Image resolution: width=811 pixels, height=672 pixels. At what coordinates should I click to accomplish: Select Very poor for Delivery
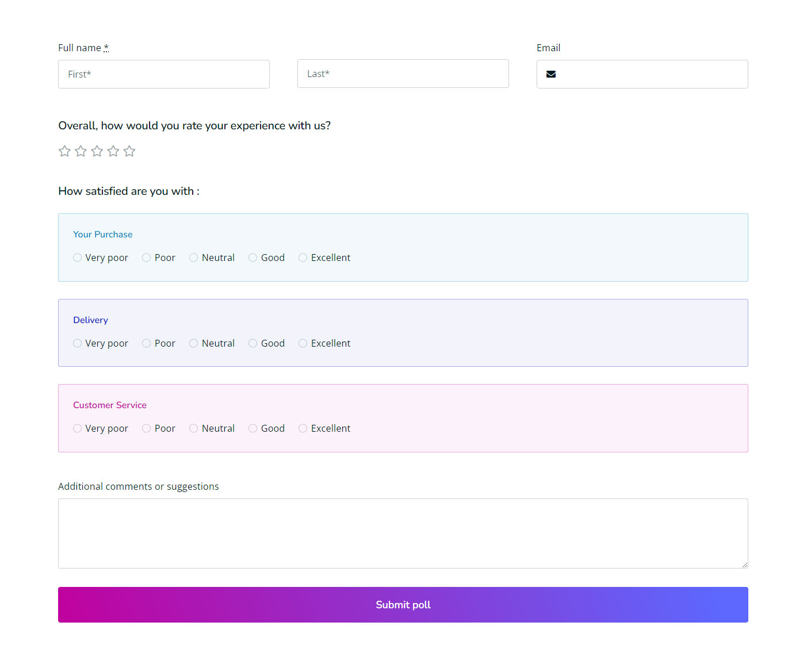click(x=77, y=343)
